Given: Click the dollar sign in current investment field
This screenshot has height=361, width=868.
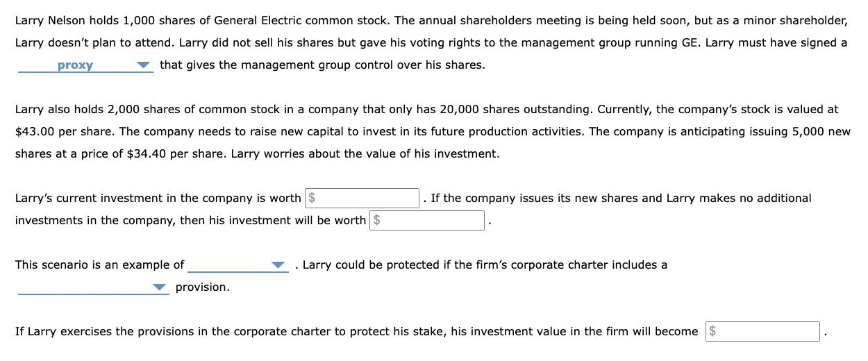Looking at the screenshot, I should 312,199.
